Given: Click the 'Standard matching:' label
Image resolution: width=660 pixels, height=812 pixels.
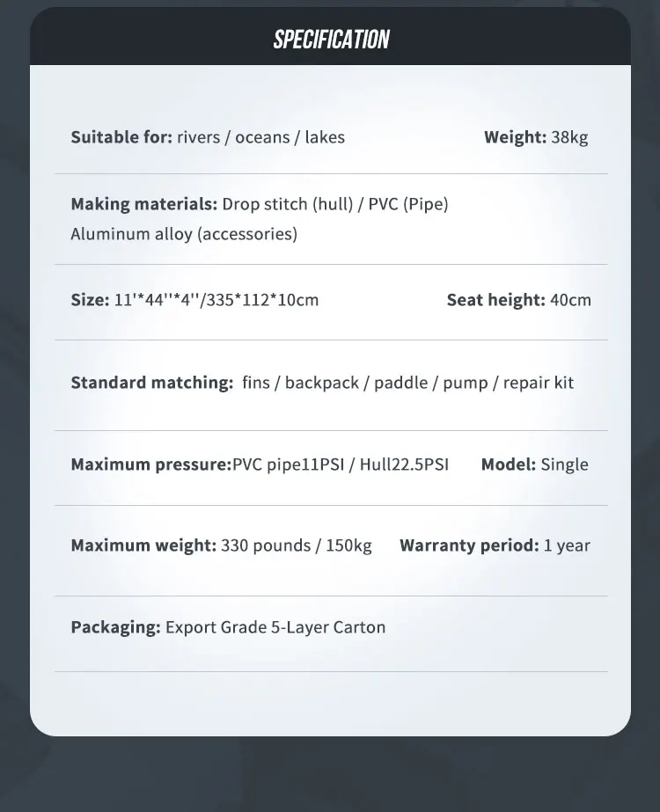Looking at the screenshot, I should click(x=151, y=383).
